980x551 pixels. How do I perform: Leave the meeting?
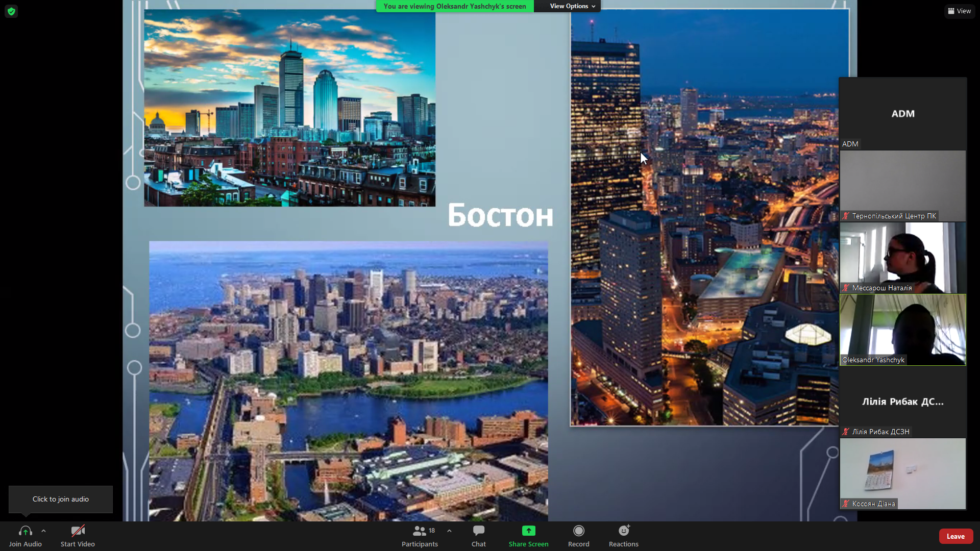click(x=955, y=536)
